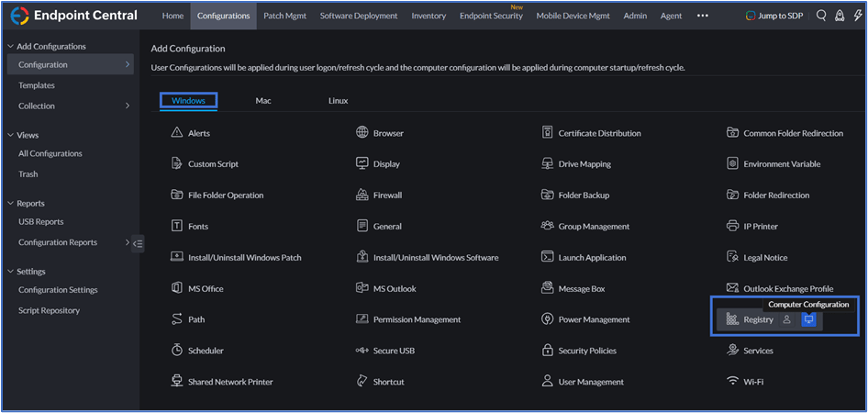Viewport: 868px width, 413px height.
Task: Collapse the left sidebar panel
Action: tap(138, 243)
